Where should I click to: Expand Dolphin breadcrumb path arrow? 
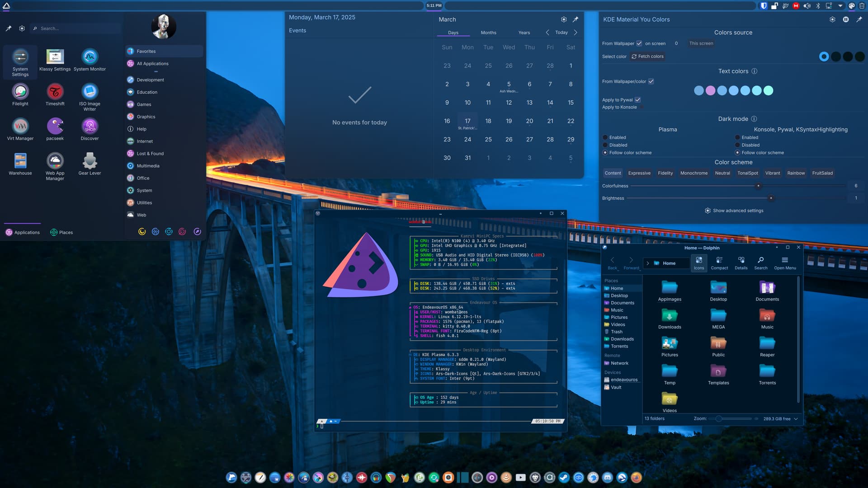pyautogui.click(x=647, y=263)
